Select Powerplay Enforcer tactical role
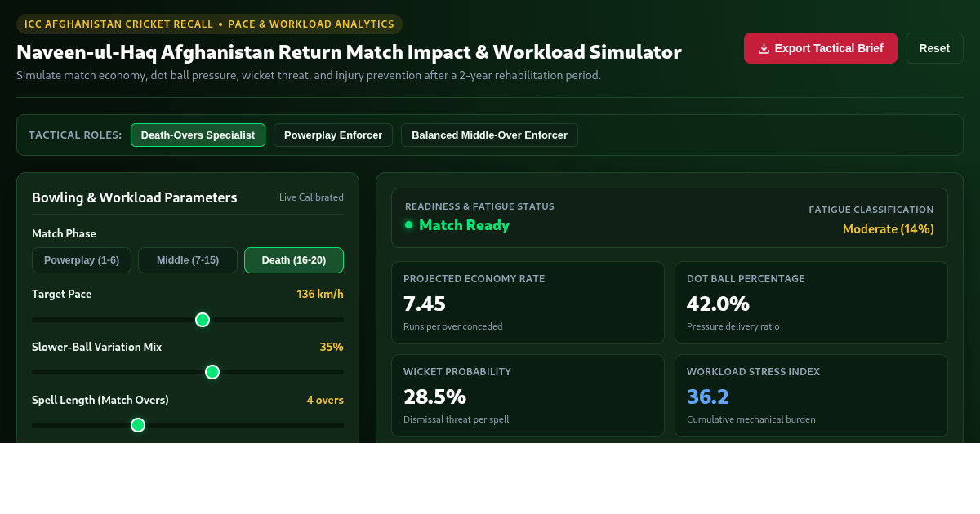The image size is (980, 514). click(333, 135)
